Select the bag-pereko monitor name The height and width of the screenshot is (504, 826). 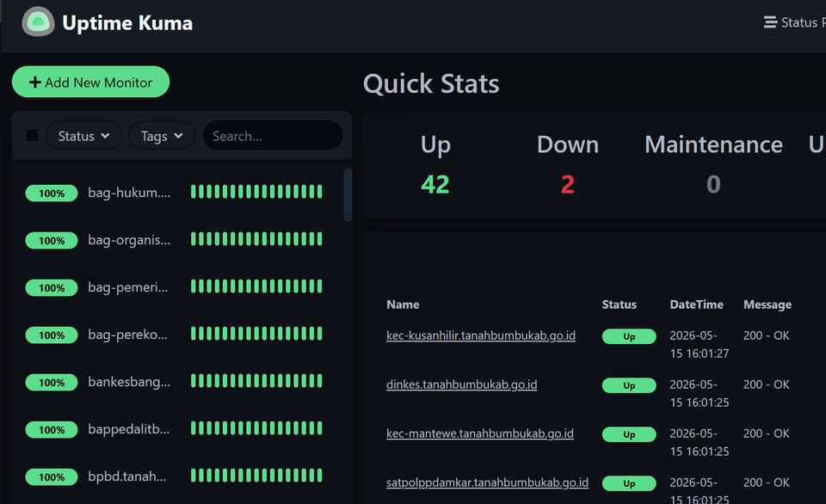pos(127,335)
